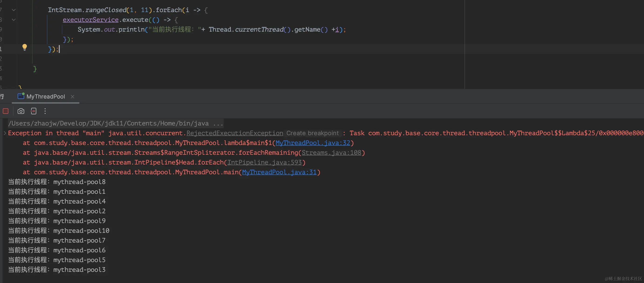Viewport: 644px width, 283px height.
Task: Stop the running MyThreadPool process
Action: [6, 111]
